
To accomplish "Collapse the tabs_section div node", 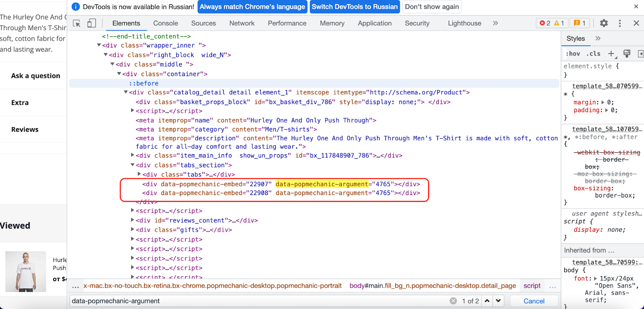I will (132, 165).
